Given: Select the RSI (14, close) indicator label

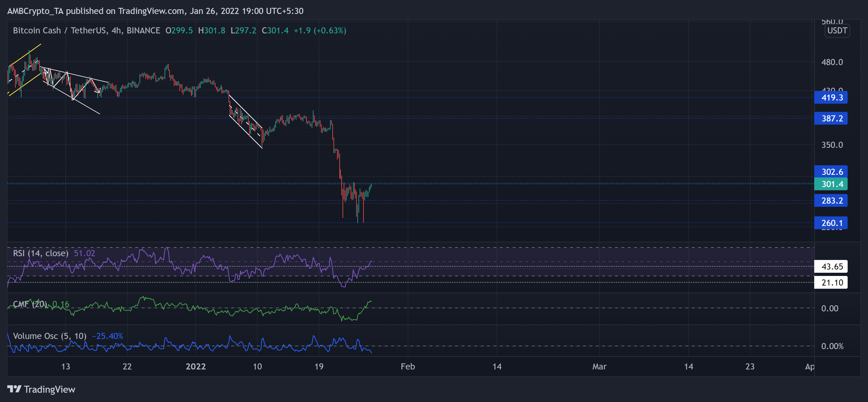Looking at the screenshot, I should [x=40, y=253].
